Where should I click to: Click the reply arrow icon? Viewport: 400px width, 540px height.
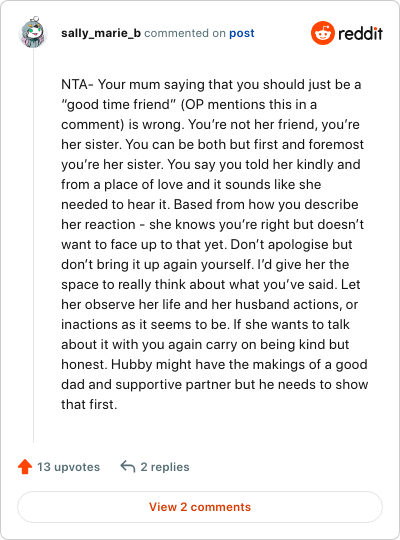pyautogui.click(x=127, y=467)
